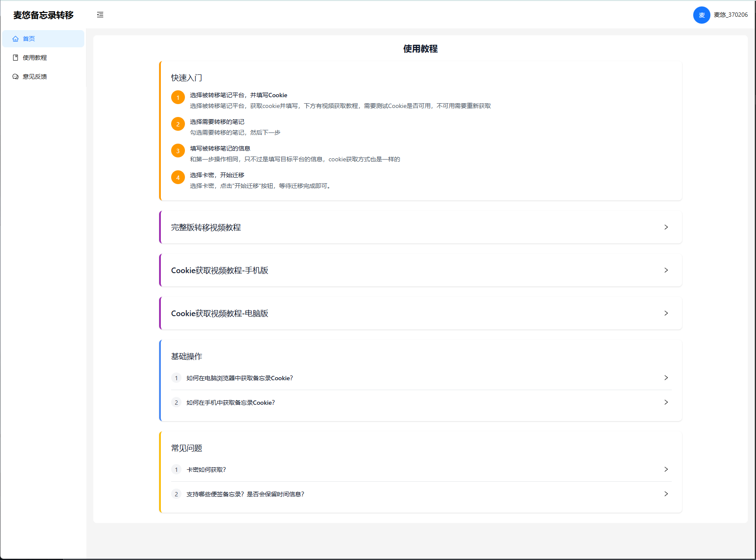Expand the 卡密如何获取 chevron

666,469
